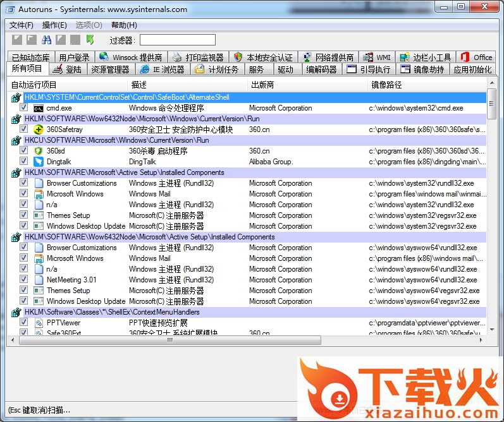Click the cmd.exe console icon

pyautogui.click(x=39, y=108)
